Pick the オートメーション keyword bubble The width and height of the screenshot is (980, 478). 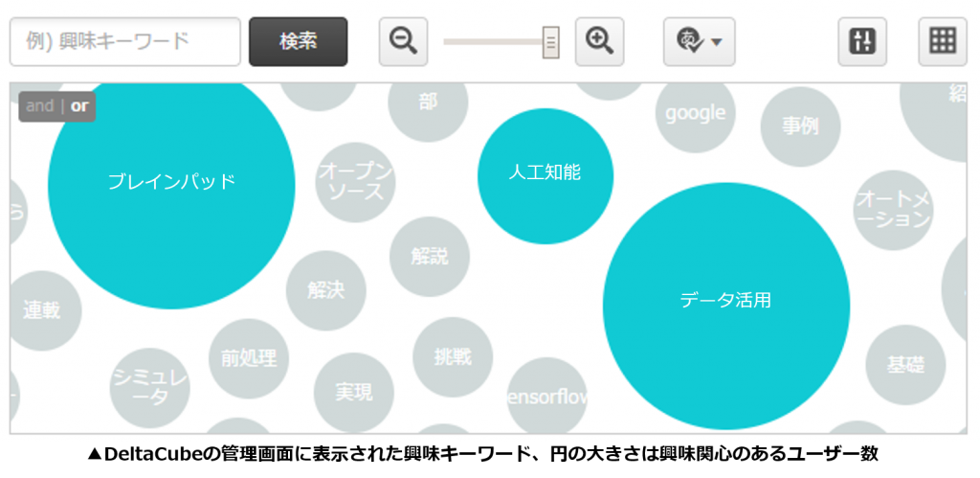click(x=892, y=210)
